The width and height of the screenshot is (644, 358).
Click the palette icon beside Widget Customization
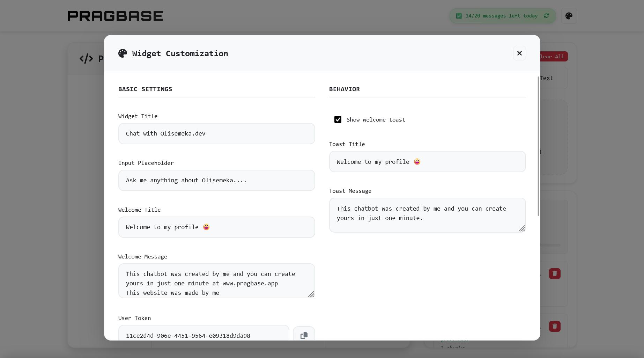pos(123,53)
